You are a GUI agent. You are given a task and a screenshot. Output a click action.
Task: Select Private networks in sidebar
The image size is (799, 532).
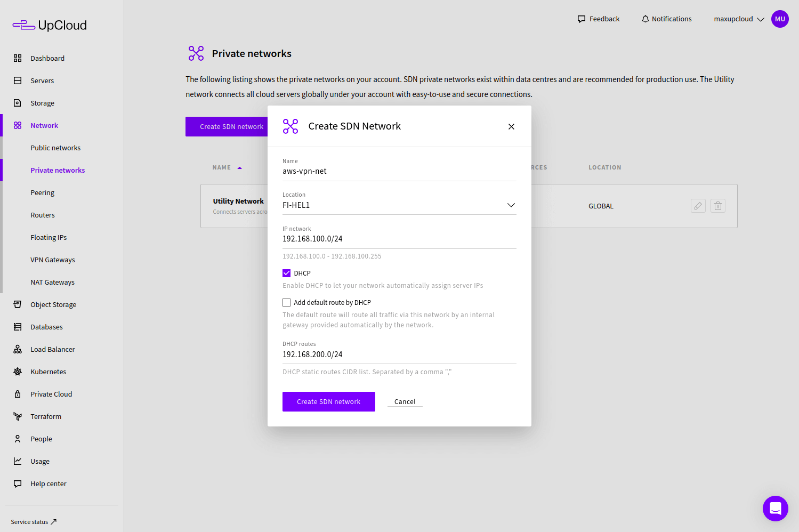(x=58, y=170)
